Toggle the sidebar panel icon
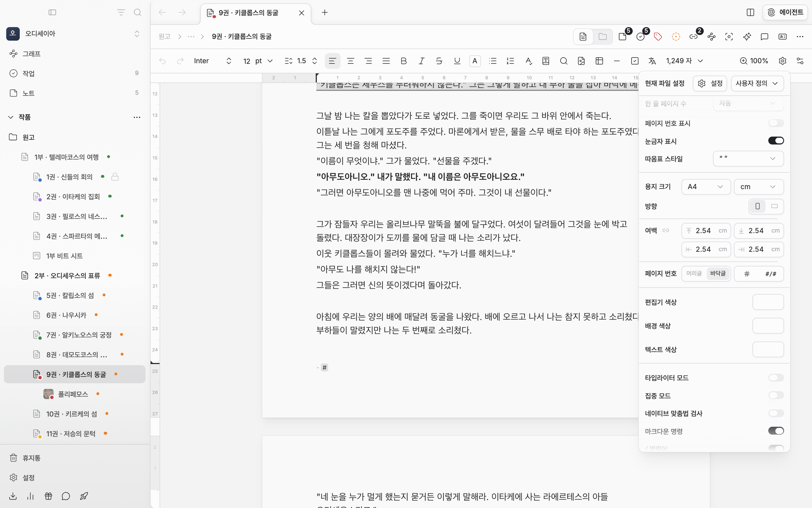Viewport: 812px width, 508px height. (52, 12)
